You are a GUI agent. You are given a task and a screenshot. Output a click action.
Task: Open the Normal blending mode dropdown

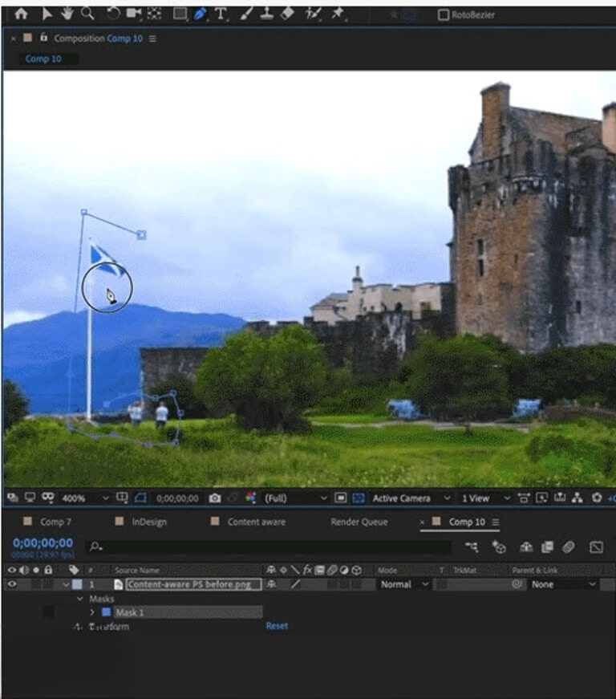(404, 584)
